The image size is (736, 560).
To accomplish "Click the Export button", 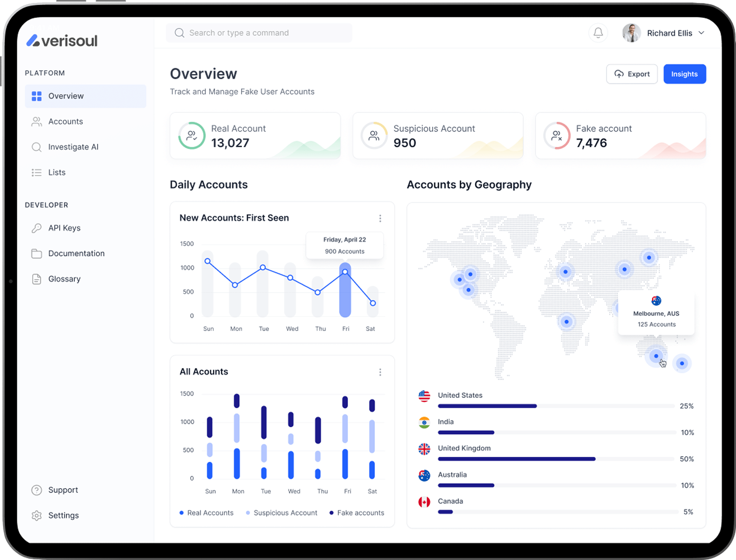I will (632, 74).
